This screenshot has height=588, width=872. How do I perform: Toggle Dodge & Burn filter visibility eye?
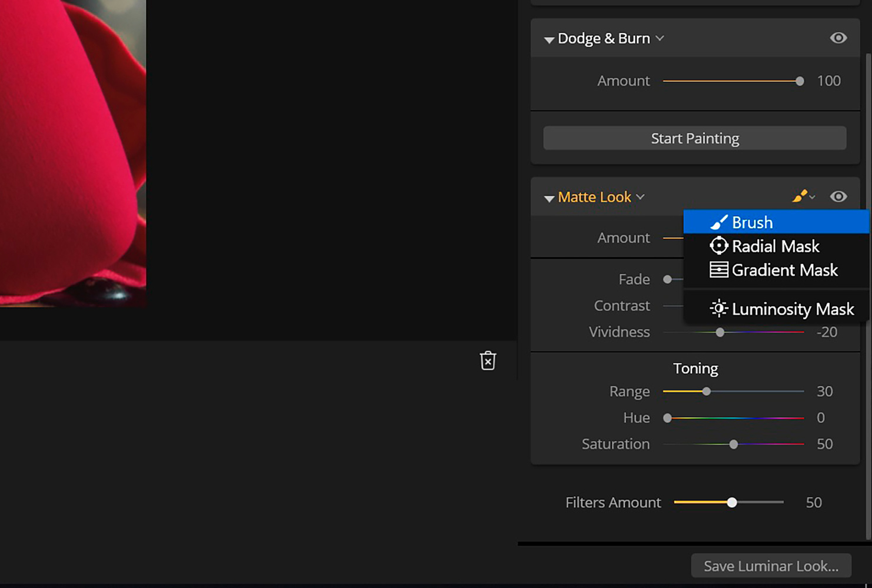(838, 38)
